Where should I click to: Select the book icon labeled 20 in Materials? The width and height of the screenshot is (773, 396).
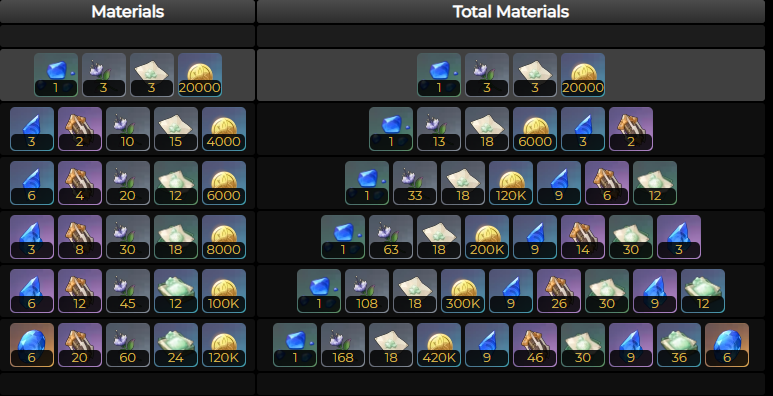tap(80, 345)
